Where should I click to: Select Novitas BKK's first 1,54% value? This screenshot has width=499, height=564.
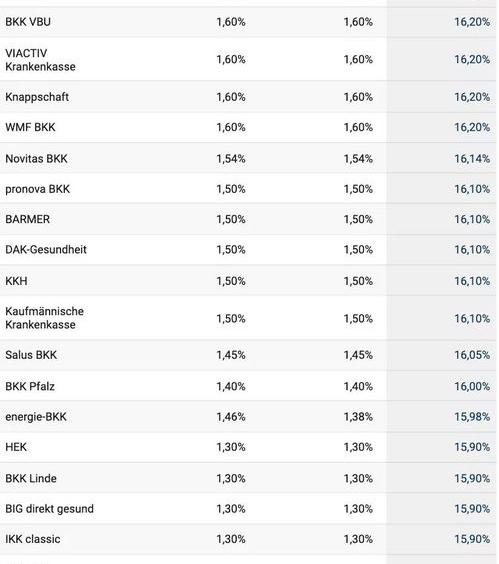click(x=231, y=159)
